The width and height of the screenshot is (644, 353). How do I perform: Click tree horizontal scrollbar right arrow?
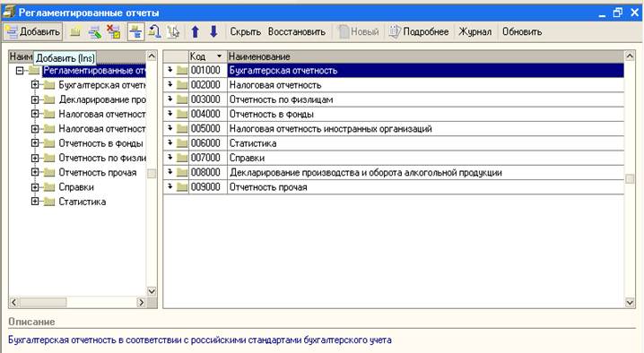tap(142, 303)
